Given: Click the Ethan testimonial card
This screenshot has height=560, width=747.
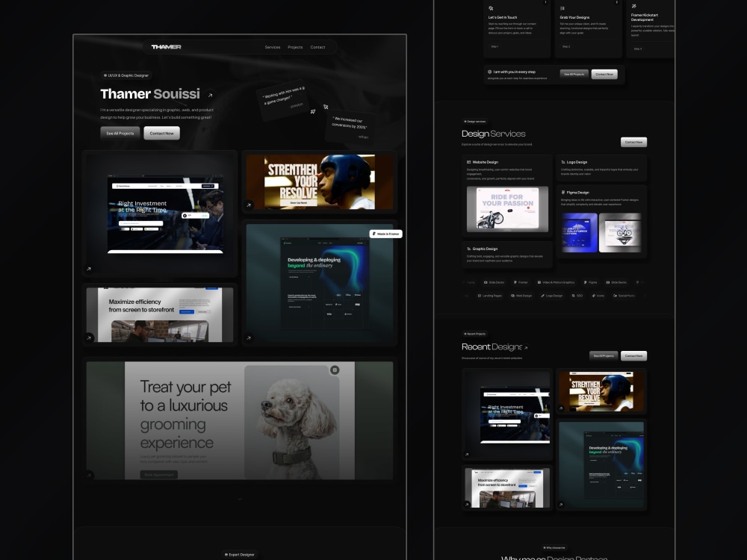Looking at the screenshot, I should [350, 127].
